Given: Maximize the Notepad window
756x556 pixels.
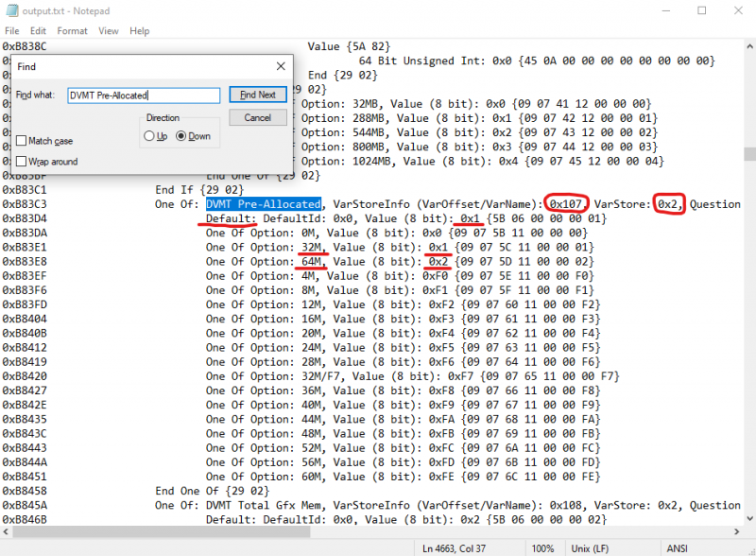Looking at the screenshot, I should [702, 10].
